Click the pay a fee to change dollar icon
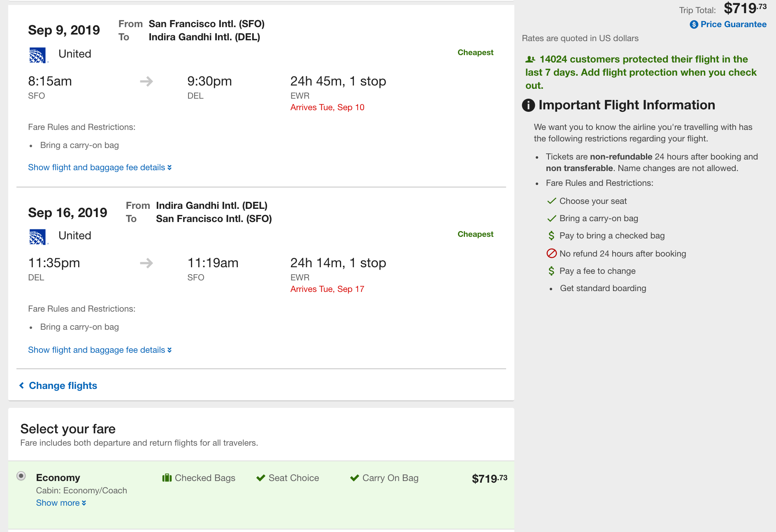 (x=551, y=271)
